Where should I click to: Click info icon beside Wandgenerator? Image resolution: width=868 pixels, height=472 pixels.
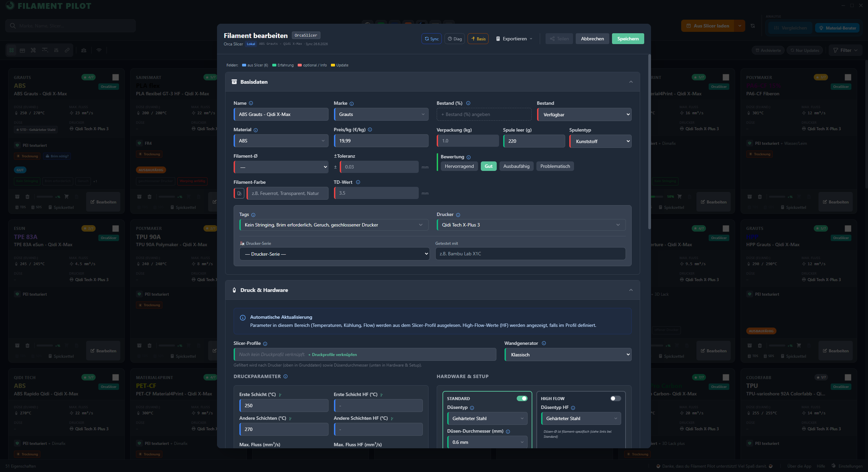click(x=544, y=343)
